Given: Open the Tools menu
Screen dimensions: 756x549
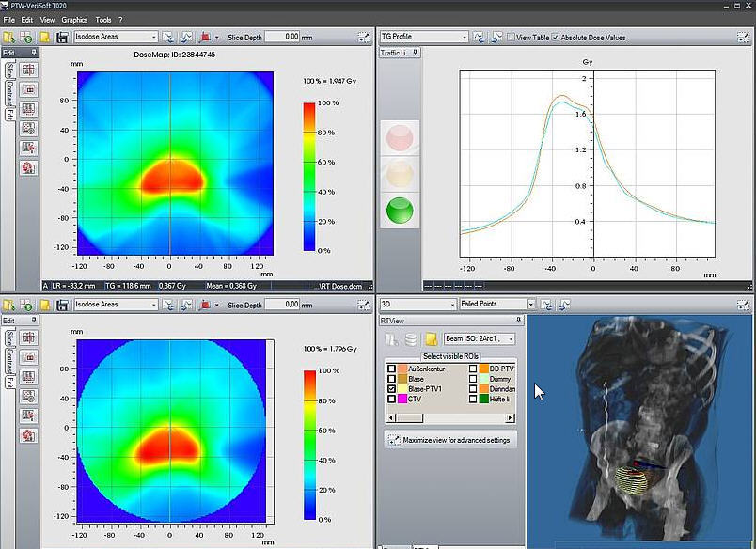Looking at the screenshot, I should click(103, 20).
